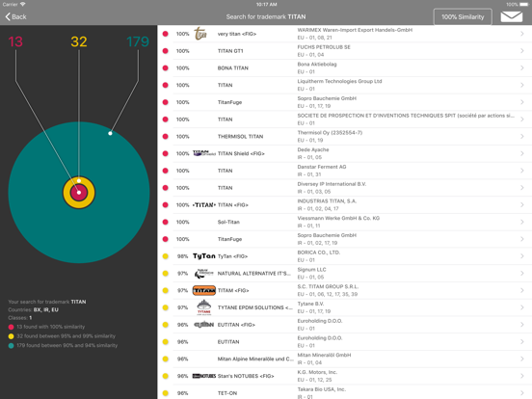Click red dot on the Sol-Titan row
Screen dimensions: 532x399
pyautogui.click(x=165, y=222)
